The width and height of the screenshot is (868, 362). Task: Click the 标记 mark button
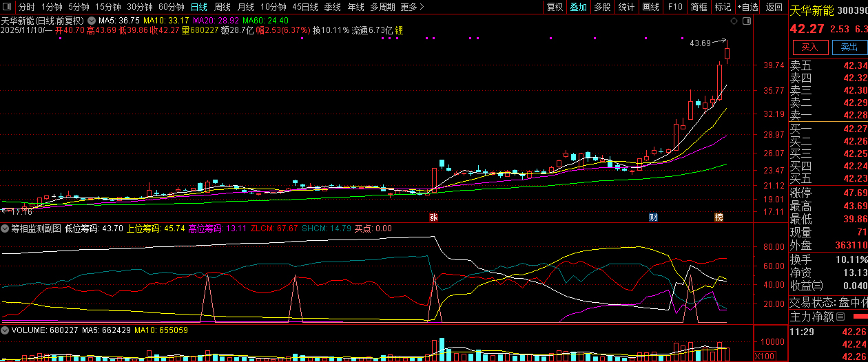click(x=723, y=7)
